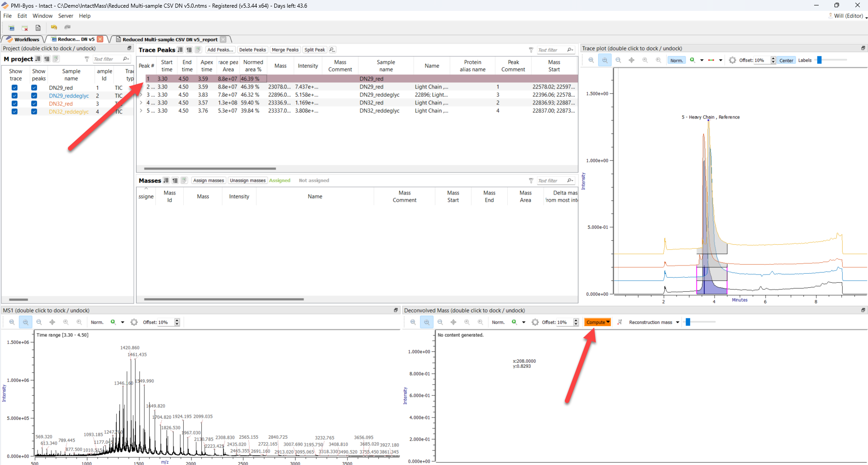Viewport: 868px width, 465px height.
Task: Click the funnel filter icon in Trace Peaks
Action: [531, 50]
